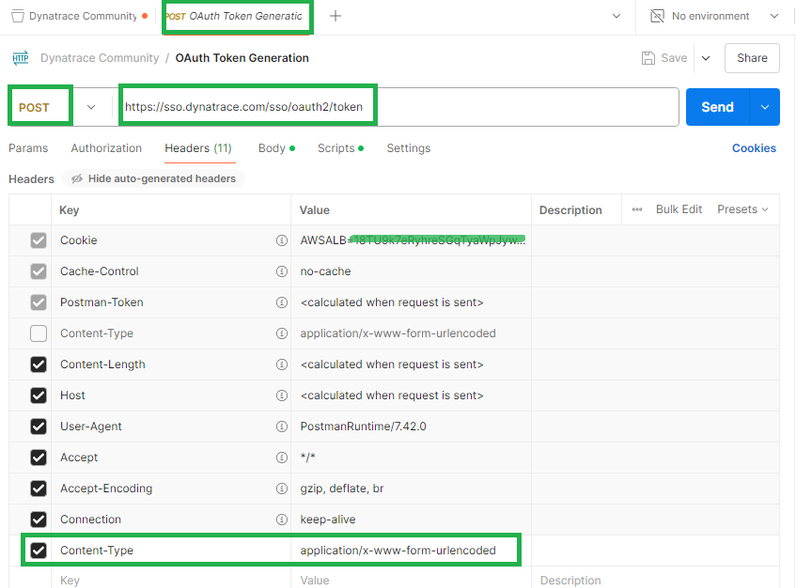Image resolution: width=796 pixels, height=588 pixels.
Task: Click the collection icon on Dynatrace Community tab
Action: point(18,16)
